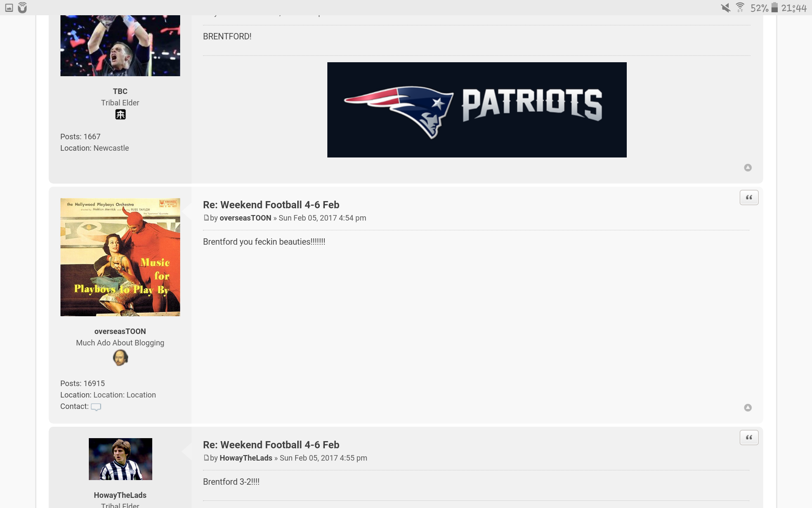Click 'Location: Newcastle' text
Screen dimensions: 812x508
[94, 148]
